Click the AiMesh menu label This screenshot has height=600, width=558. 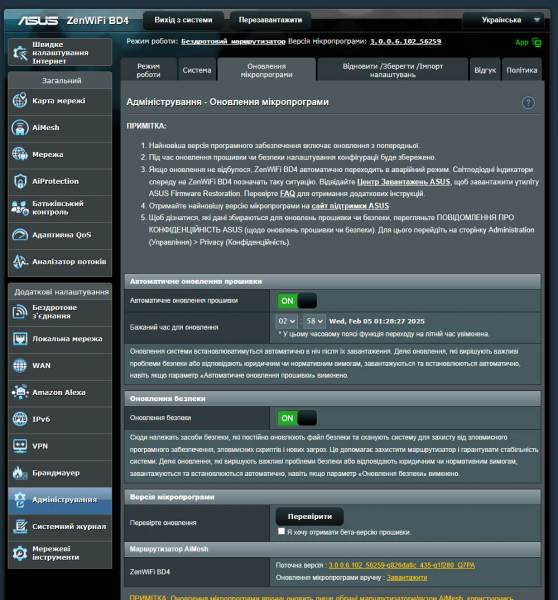pyautogui.click(x=46, y=127)
